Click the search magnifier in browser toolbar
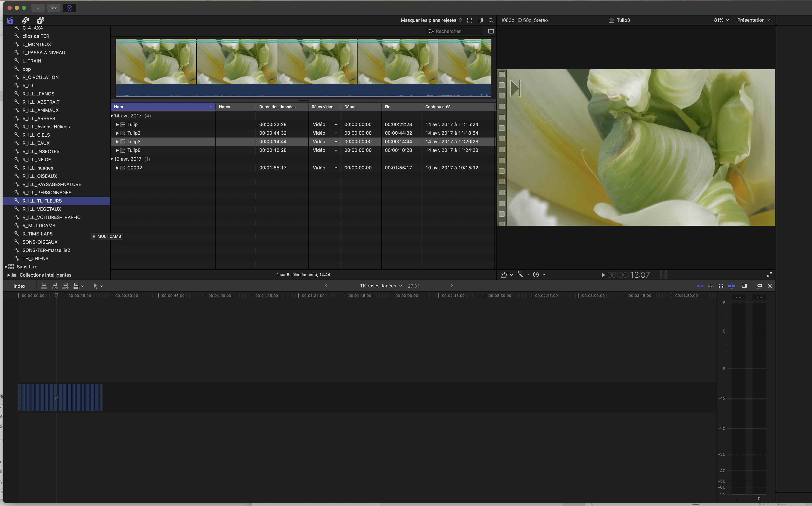812x506 pixels. tap(491, 20)
